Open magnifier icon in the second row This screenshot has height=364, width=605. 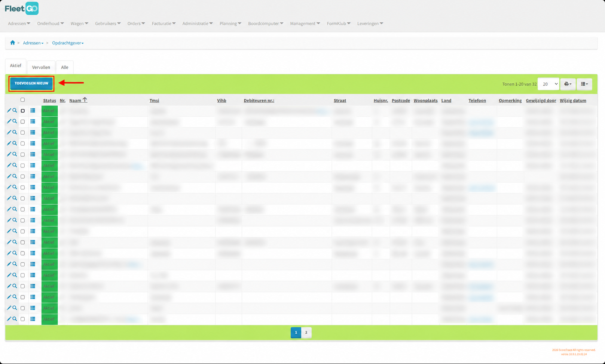tap(15, 121)
